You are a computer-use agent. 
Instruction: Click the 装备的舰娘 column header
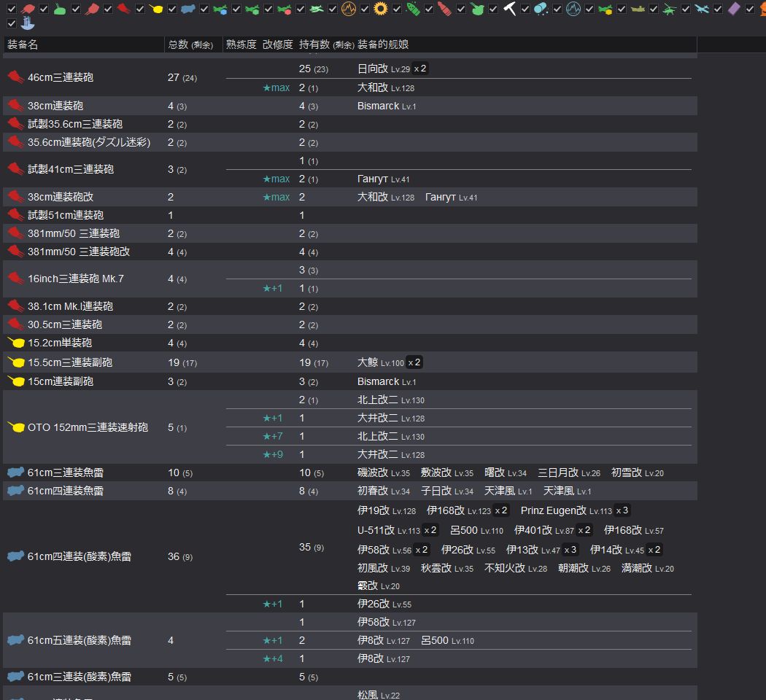point(383,44)
